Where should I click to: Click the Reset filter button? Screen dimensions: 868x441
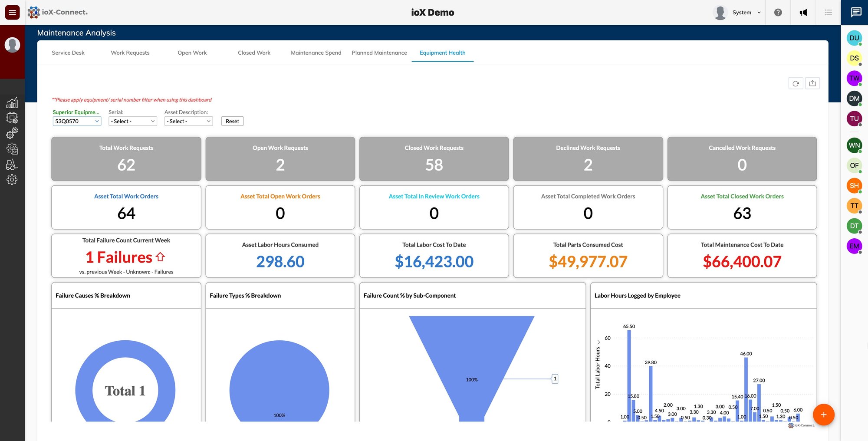point(232,121)
